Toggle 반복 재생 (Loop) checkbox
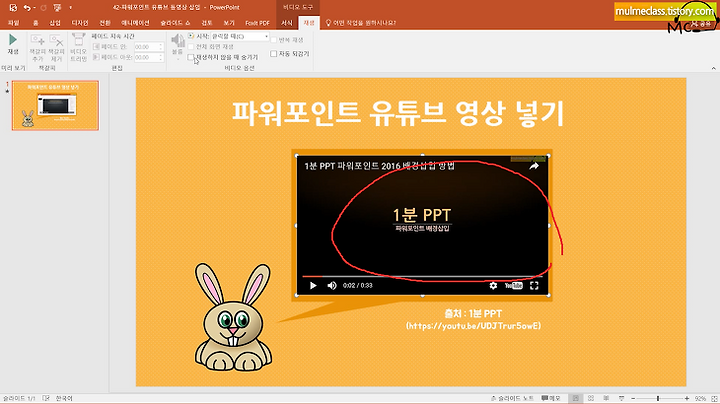Viewport: 720px width, 404px height. tap(274, 40)
